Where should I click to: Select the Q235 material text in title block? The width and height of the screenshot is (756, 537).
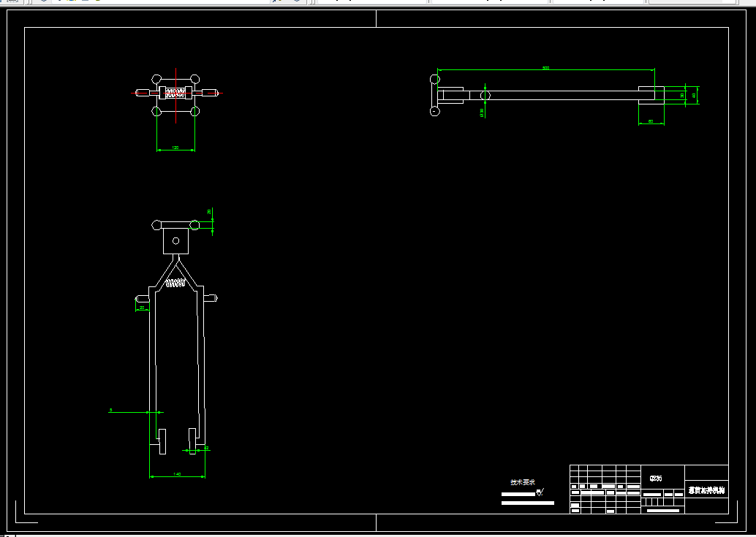[656, 479]
